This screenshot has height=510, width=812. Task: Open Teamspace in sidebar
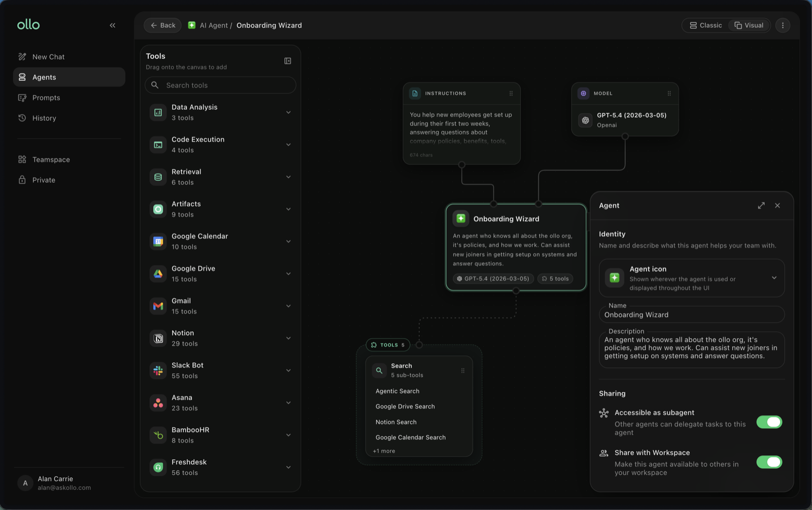(69, 160)
